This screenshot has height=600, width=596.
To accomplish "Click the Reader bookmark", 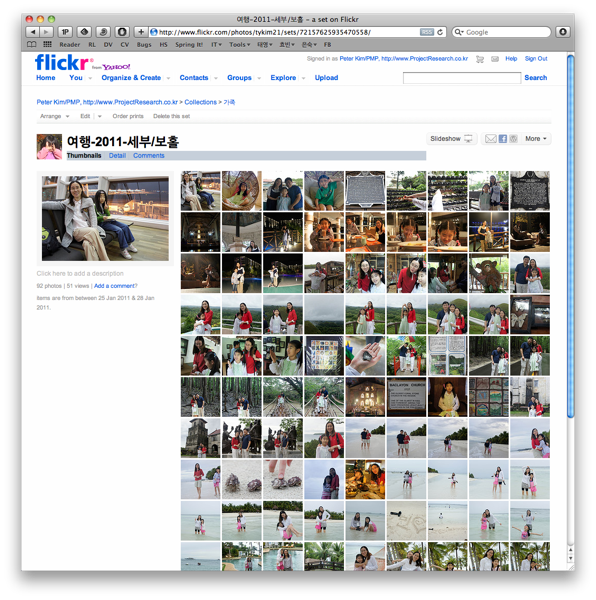I will click(70, 45).
